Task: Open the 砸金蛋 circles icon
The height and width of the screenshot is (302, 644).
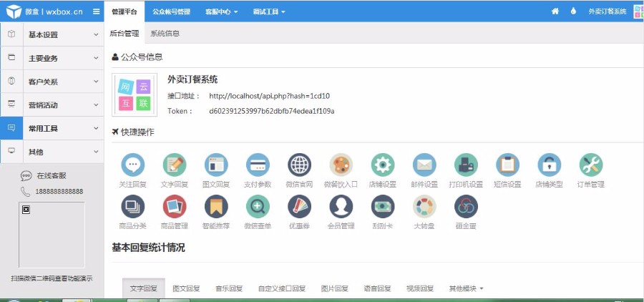Action: pos(466,206)
